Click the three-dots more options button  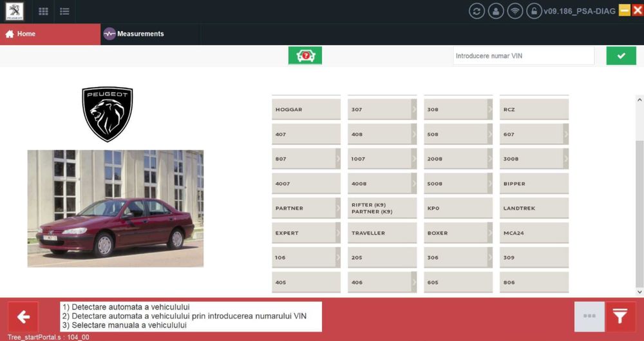(x=589, y=317)
